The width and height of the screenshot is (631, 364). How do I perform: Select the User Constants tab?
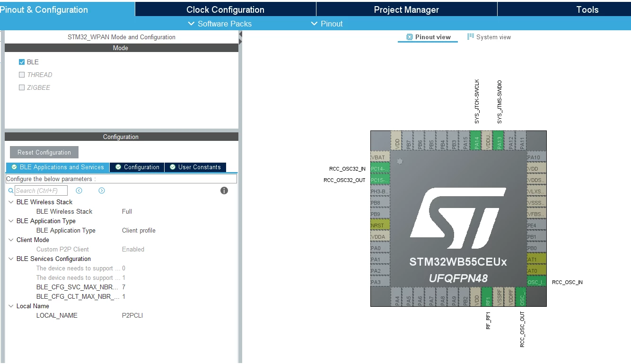(195, 167)
